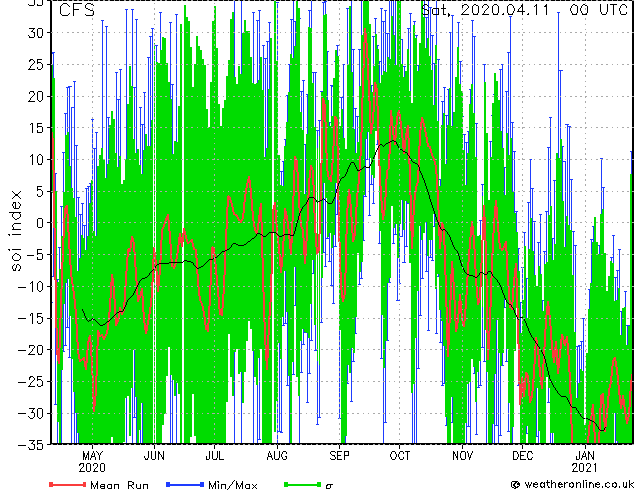Click the -30 value on y-axis
Viewport: 634px width, 490px height.
click(32, 413)
